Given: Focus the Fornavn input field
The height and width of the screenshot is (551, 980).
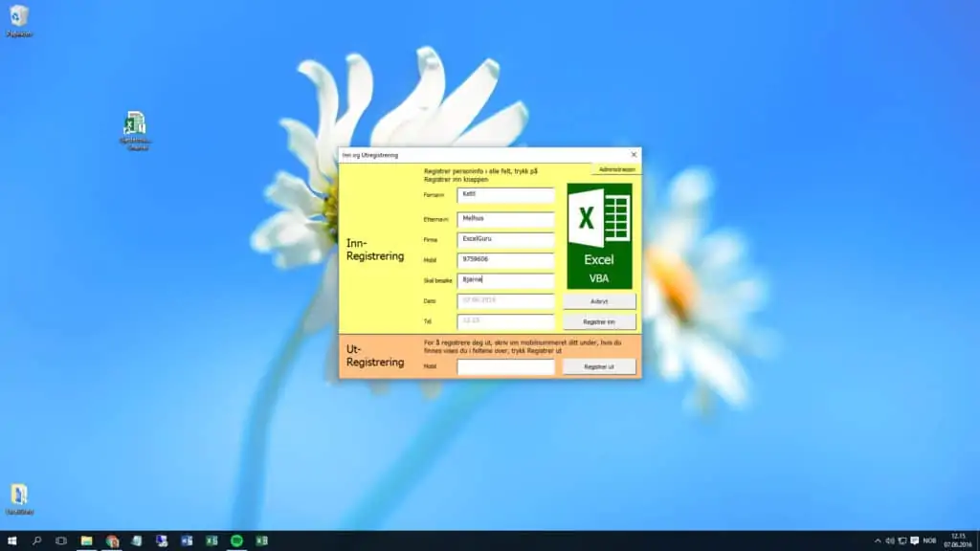Looking at the screenshot, I should click(x=505, y=195).
